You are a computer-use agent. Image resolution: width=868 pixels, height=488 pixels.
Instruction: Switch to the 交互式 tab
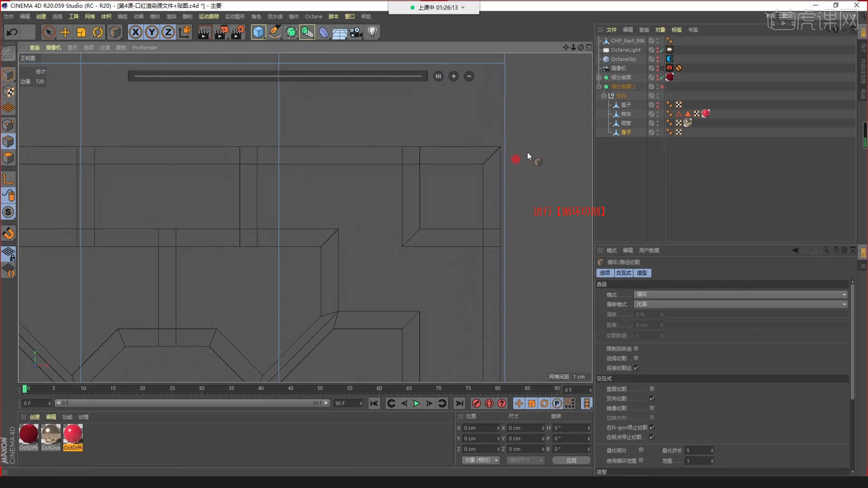click(x=623, y=273)
